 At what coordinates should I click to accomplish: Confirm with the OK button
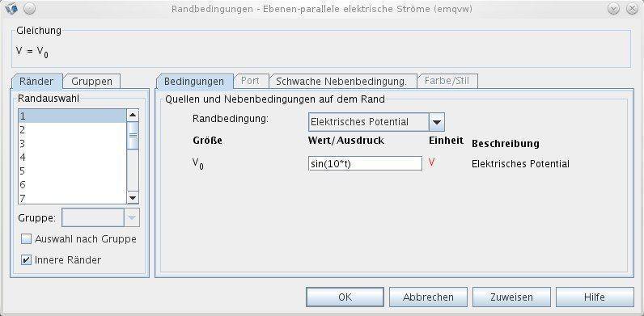tap(345, 297)
